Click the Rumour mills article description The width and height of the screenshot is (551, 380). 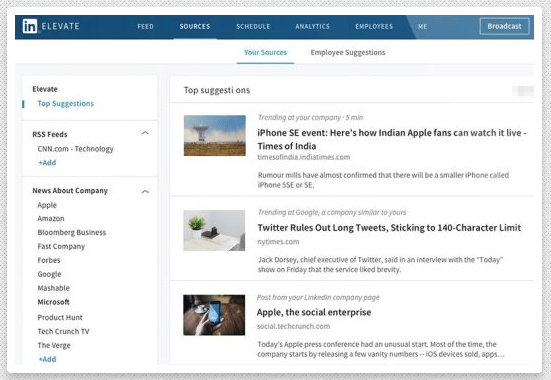point(383,180)
